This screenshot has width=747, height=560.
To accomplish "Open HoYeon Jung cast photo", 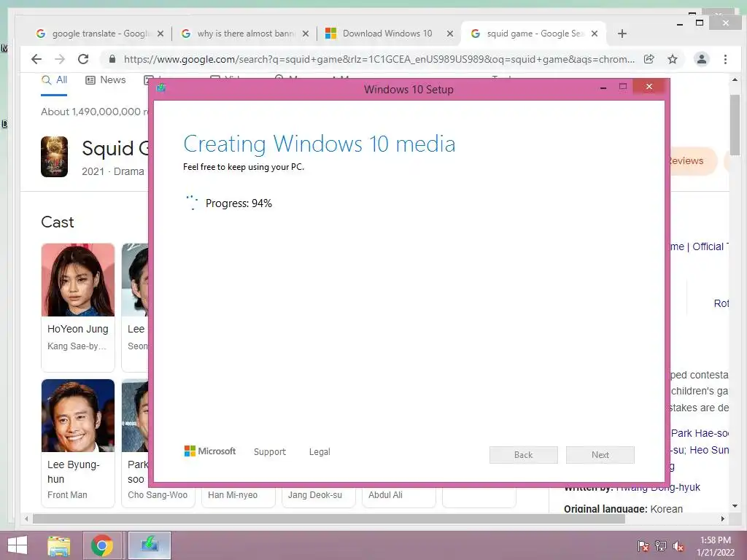I will pos(77,280).
